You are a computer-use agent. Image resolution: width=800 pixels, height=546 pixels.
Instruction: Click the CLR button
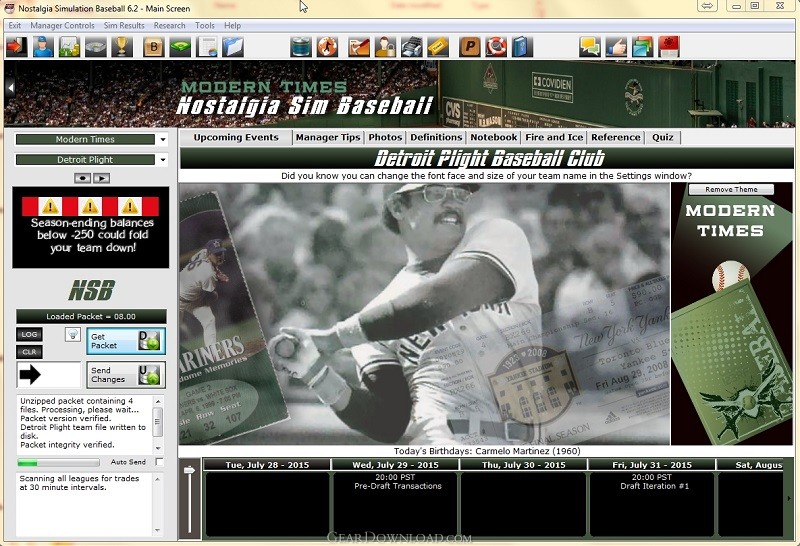click(x=29, y=352)
